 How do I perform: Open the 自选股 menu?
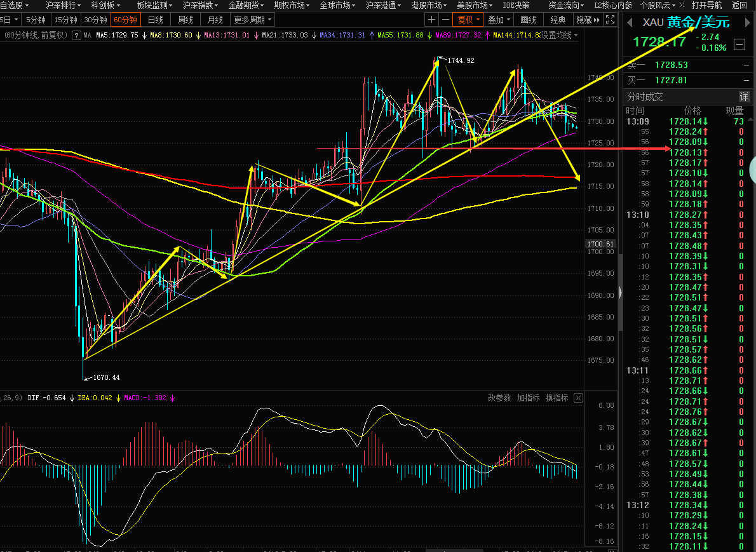[x=15, y=5]
